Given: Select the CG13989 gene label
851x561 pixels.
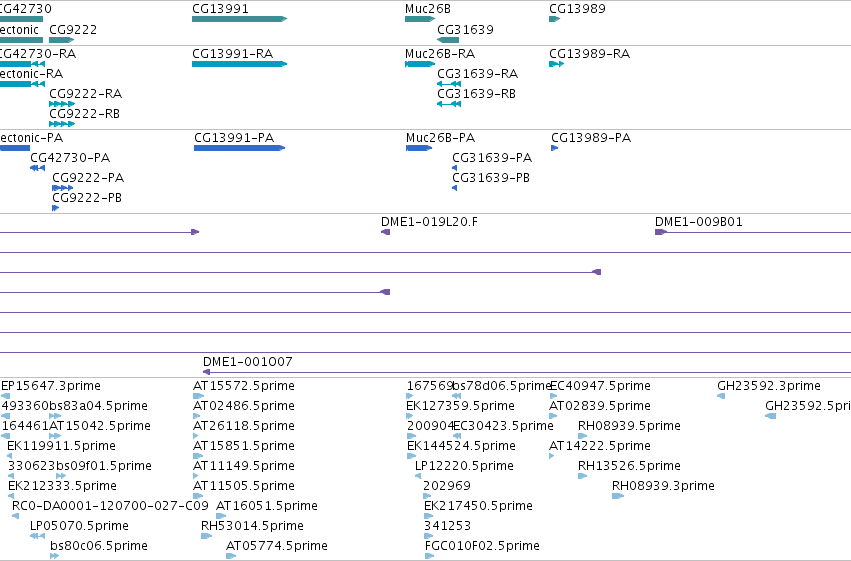Looking at the screenshot, I should (x=577, y=9).
